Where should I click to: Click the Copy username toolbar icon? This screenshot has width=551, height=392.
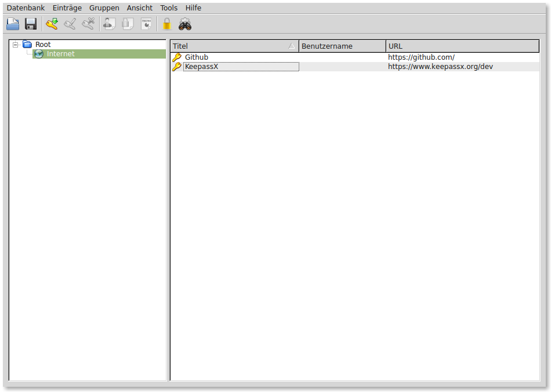tap(109, 24)
